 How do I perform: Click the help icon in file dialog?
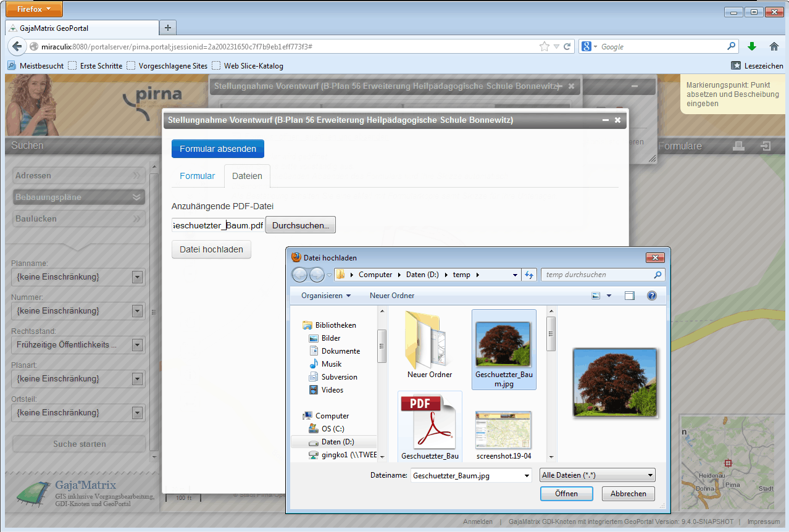point(651,296)
